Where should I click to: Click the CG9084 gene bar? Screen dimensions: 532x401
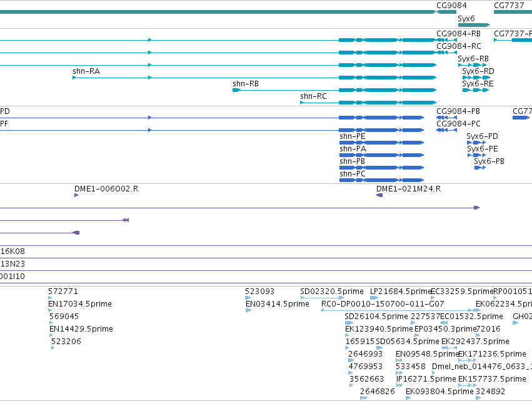coord(448,12)
